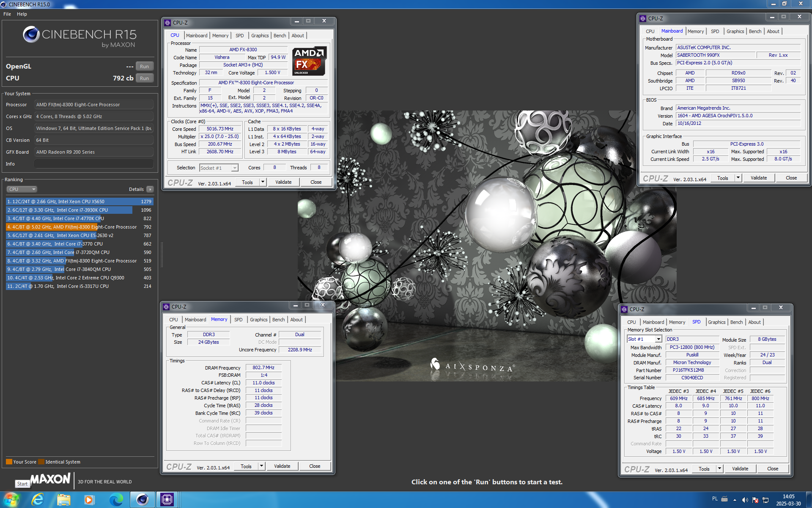This screenshot has height=508, width=812.
Task: Launch Windows Media Player from taskbar
Action: pos(89,500)
